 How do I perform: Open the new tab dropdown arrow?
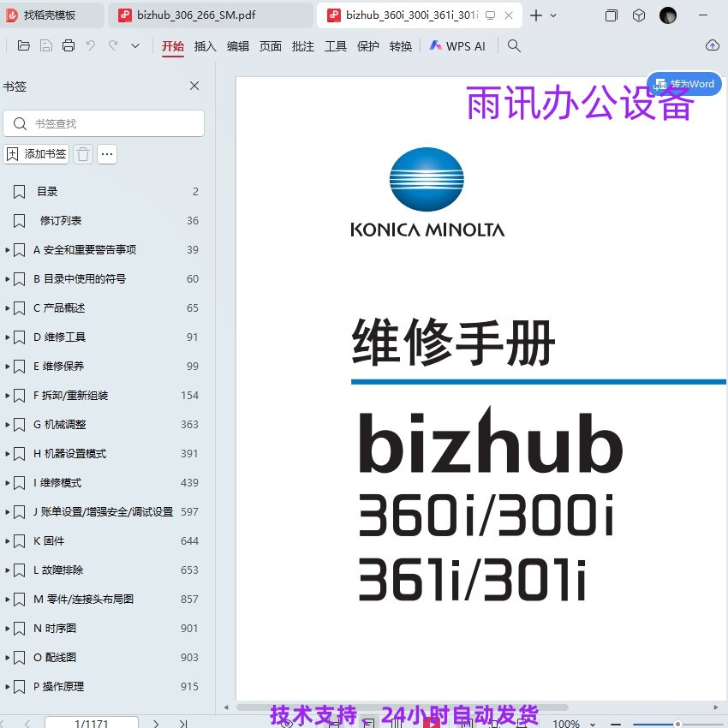[553, 15]
